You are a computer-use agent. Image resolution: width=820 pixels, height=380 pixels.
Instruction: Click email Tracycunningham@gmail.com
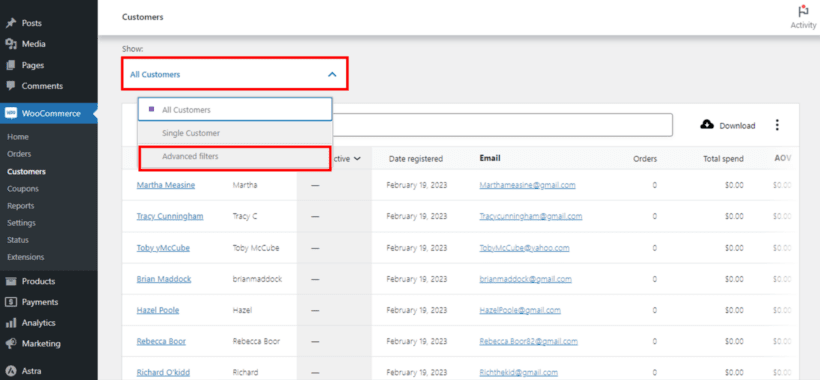click(531, 216)
